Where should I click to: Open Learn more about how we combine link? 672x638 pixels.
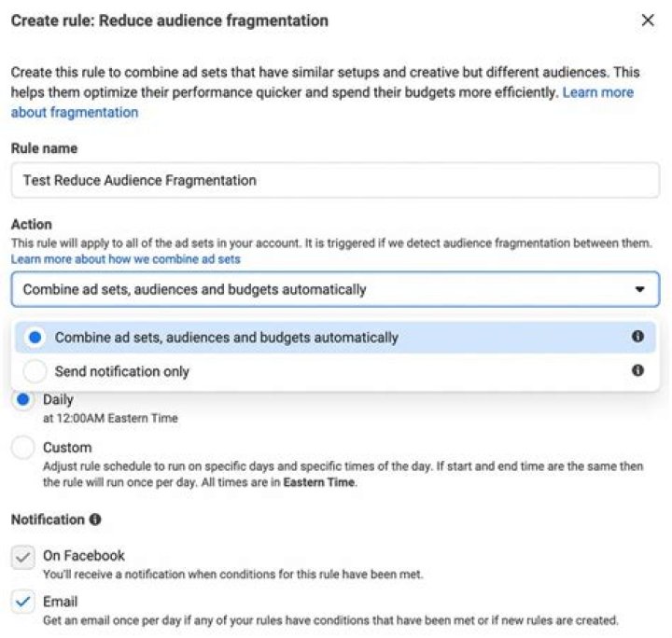(x=126, y=258)
